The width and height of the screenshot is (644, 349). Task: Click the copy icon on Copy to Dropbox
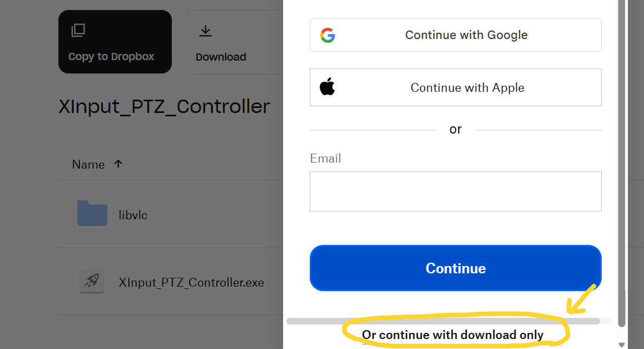click(78, 30)
